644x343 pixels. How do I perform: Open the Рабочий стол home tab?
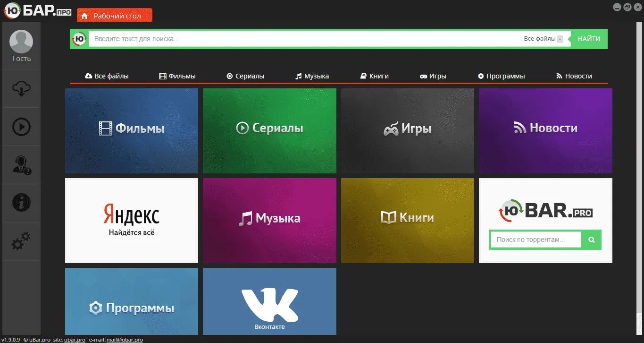click(x=115, y=16)
